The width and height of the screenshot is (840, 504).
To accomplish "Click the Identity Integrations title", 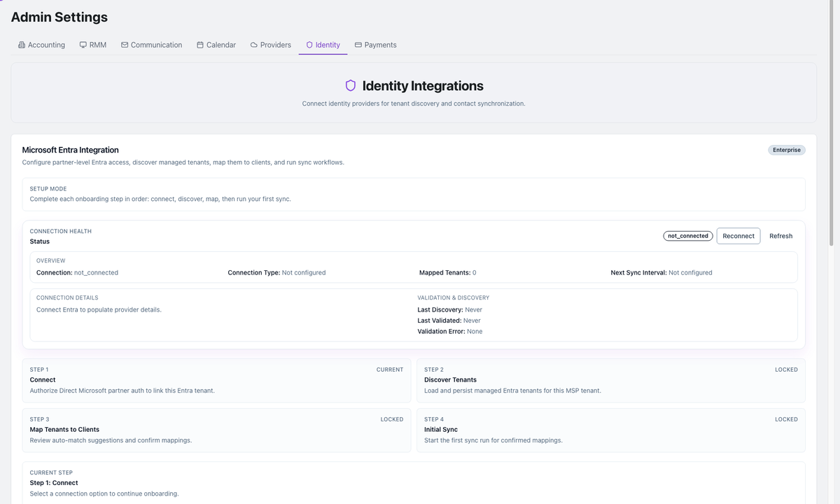I will pos(423,85).
